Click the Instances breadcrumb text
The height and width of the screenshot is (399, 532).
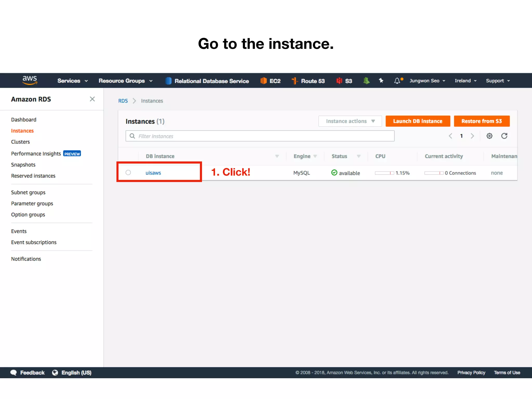(x=152, y=101)
